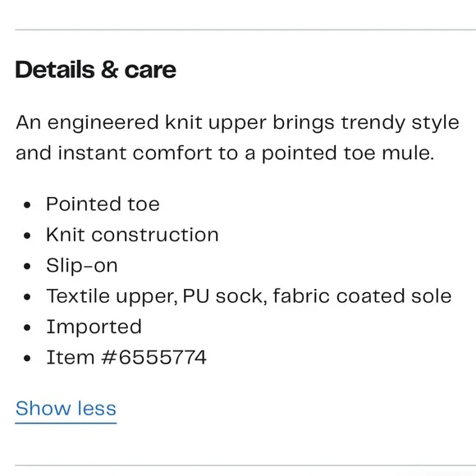Click the Details & care heading

96,70
